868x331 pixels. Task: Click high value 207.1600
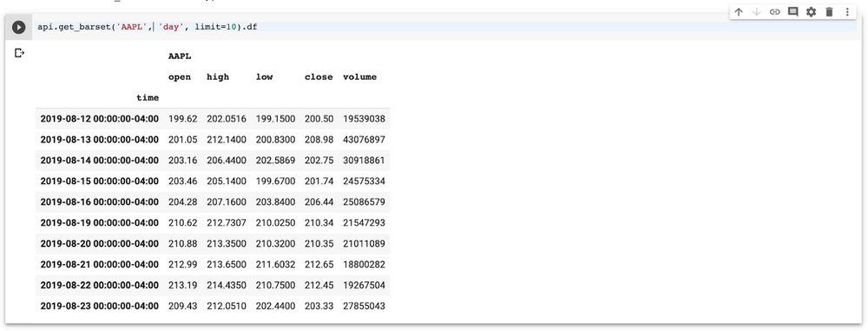[227, 202]
